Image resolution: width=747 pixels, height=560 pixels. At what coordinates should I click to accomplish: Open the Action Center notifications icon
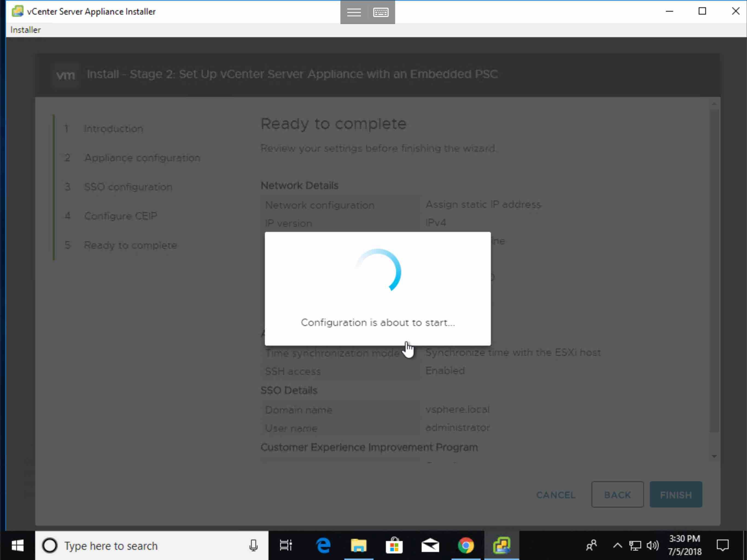click(722, 546)
